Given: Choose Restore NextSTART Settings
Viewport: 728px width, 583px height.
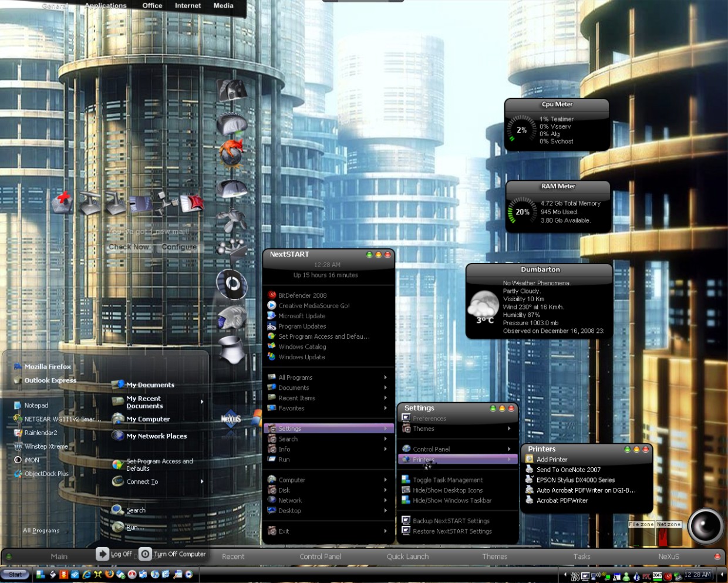Looking at the screenshot, I should [452, 531].
